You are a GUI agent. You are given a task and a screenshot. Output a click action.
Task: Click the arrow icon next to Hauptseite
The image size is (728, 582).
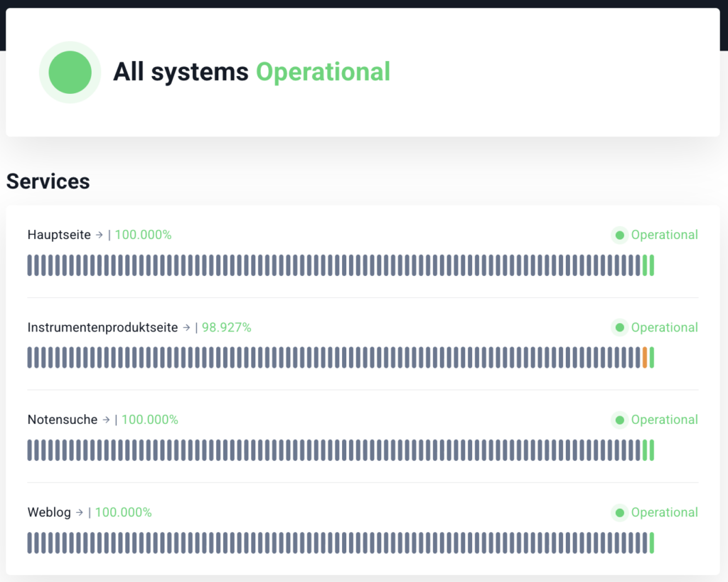100,235
